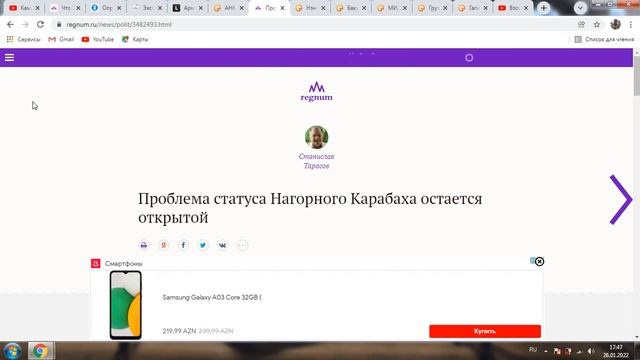Bookmark this page with star icon

597,24
